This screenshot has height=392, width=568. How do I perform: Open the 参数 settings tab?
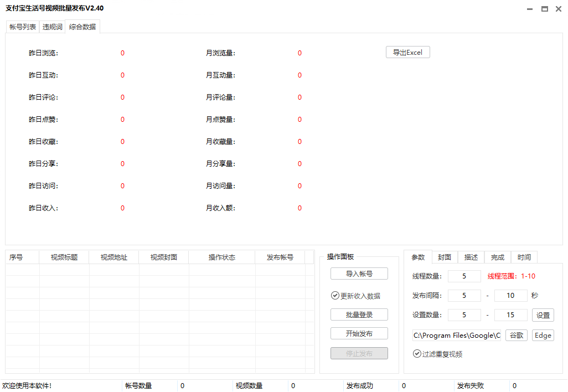coord(418,257)
